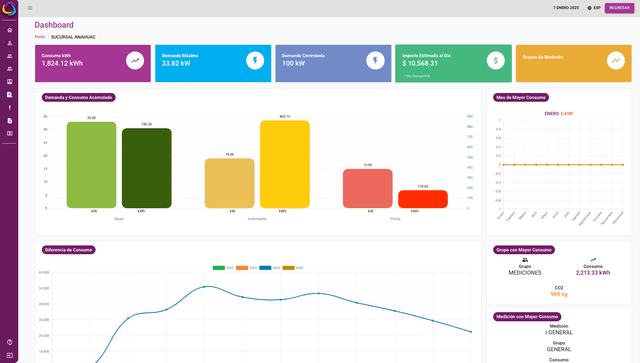Click the Base kW light green bar
Viewport: 640px width, 363px height.
click(91, 165)
